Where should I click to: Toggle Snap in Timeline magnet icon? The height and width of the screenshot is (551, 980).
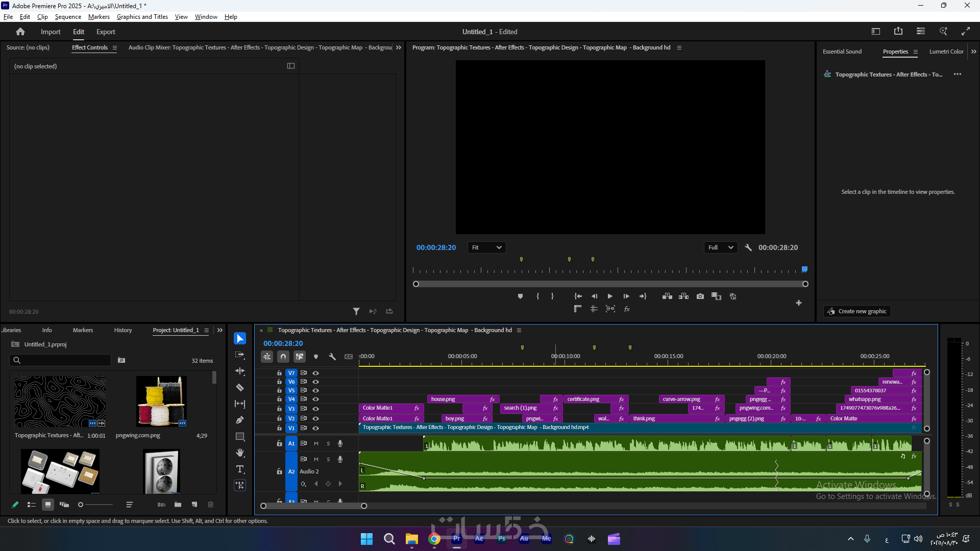pyautogui.click(x=283, y=357)
